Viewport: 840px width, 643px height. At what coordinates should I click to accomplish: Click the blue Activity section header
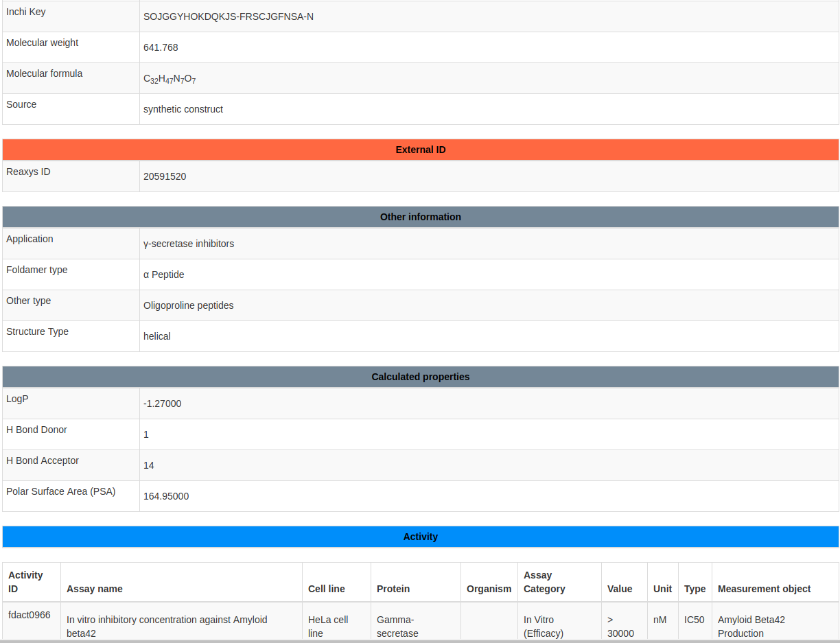[x=420, y=537]
